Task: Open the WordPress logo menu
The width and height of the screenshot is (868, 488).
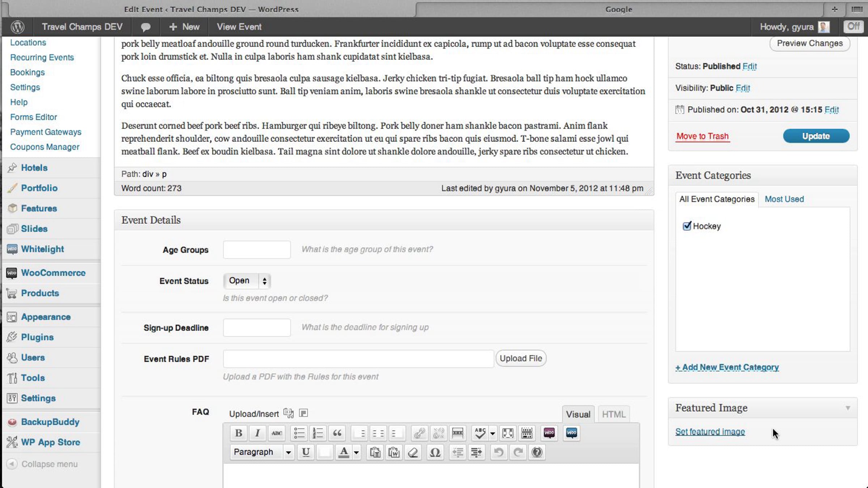Action: point(17,27)
